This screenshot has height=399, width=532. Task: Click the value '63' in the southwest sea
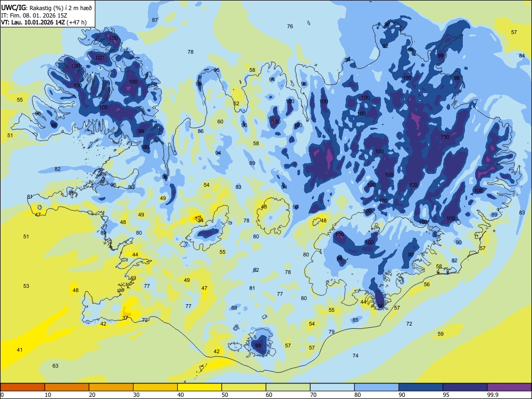(55, 366)
